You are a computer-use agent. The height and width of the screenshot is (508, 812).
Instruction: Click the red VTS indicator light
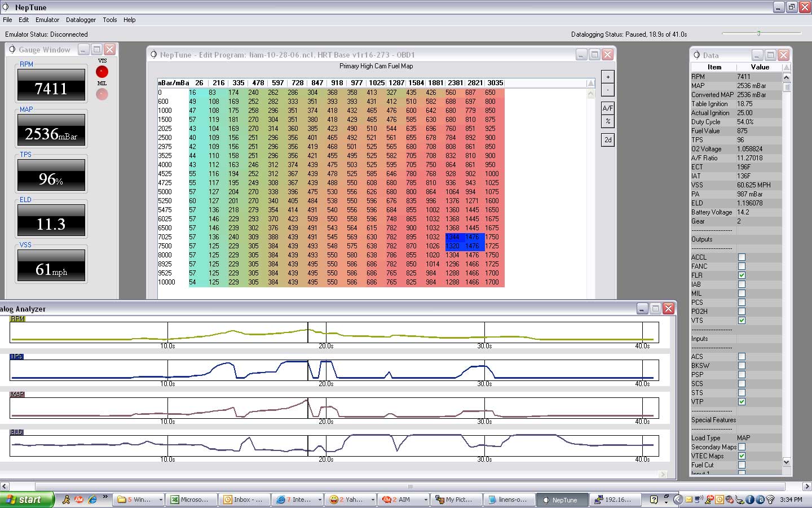coord(102,72)
